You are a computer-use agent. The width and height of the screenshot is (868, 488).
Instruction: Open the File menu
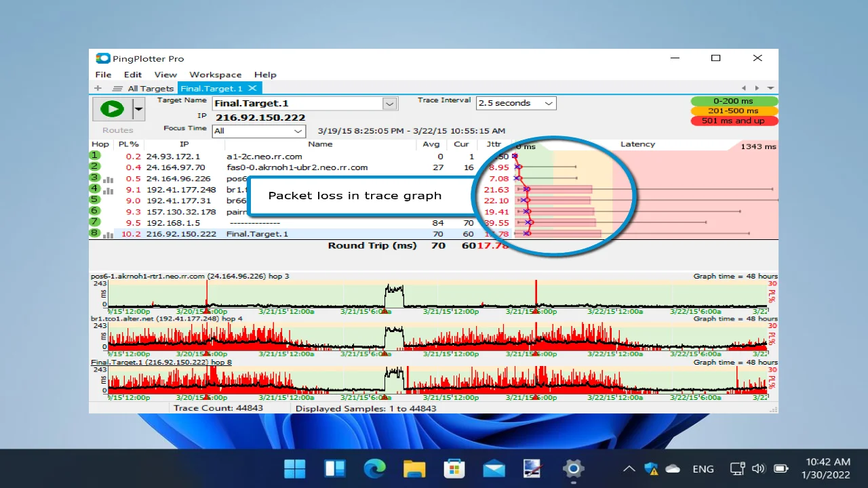tap(103, 75)
